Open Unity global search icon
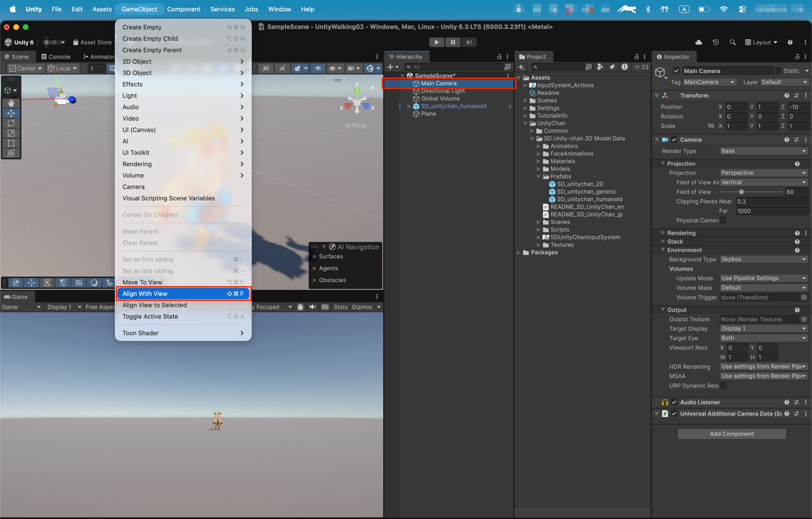The width and height of the screenshot is (812, 519). click(732, 42)
